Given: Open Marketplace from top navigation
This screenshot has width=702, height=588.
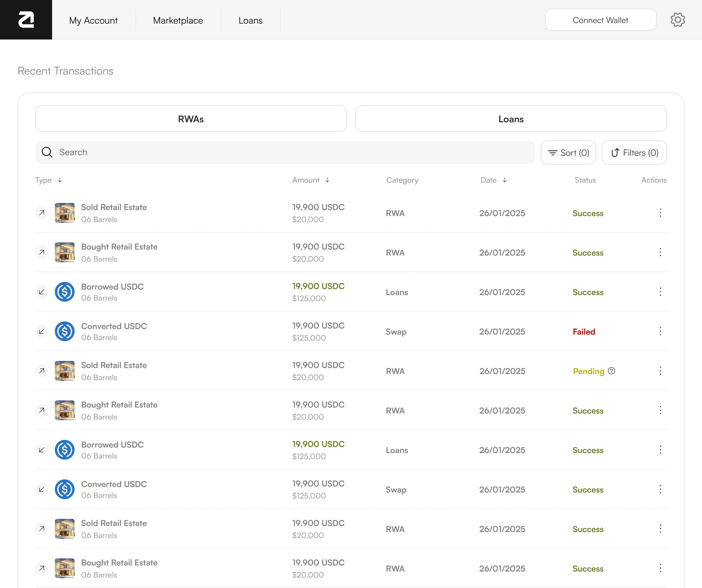Looking at the screenshot, I should (x=178, y=20).
